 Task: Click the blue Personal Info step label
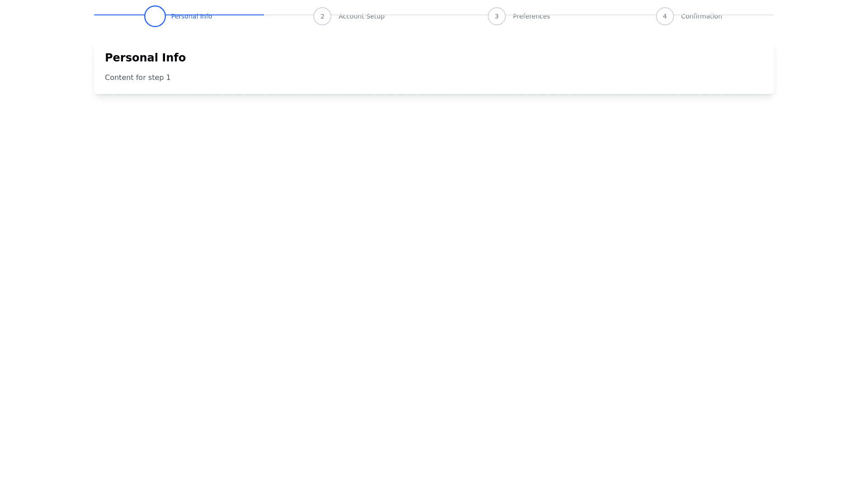192,16
